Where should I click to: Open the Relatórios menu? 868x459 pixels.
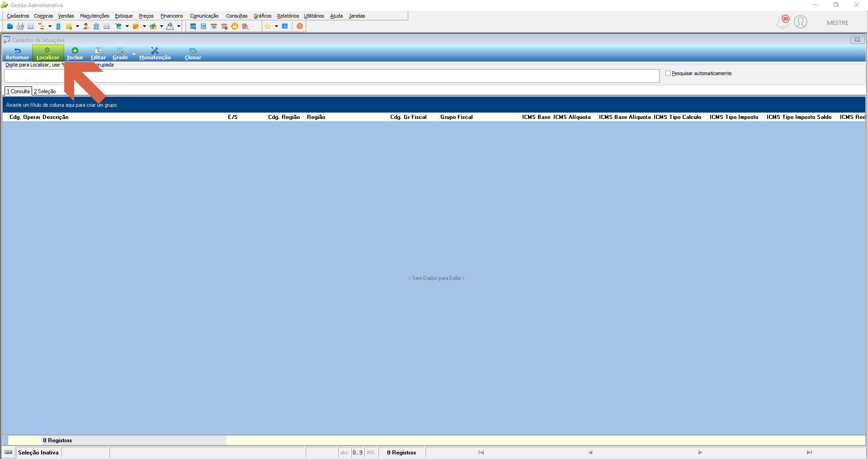point(288,16)
